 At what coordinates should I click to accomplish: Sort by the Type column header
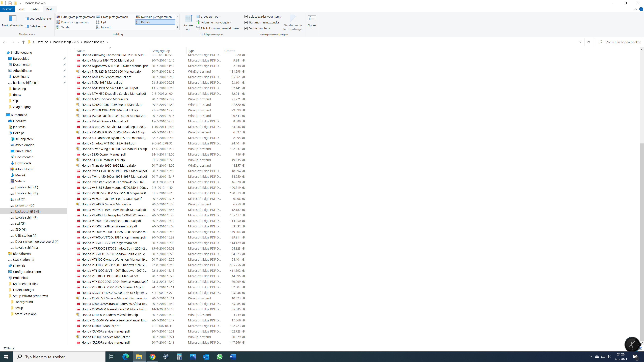click(204, 51)
